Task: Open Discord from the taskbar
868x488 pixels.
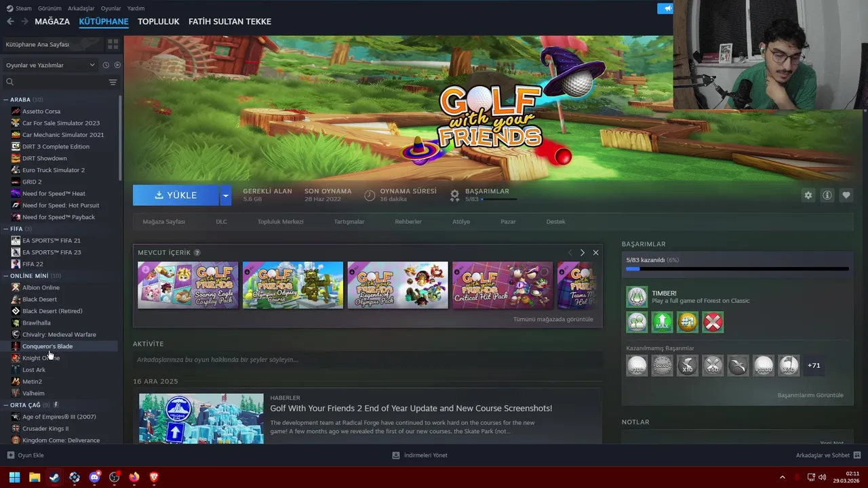Action: point(94,477)
